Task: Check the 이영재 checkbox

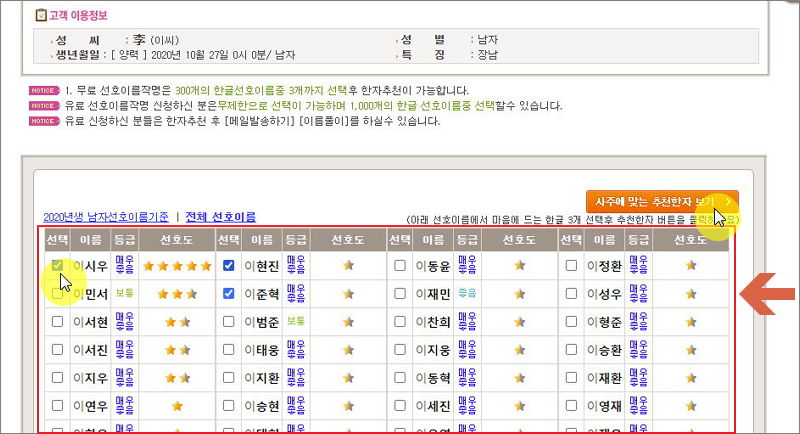Action: pyautogui.click(x=571, y=406)
